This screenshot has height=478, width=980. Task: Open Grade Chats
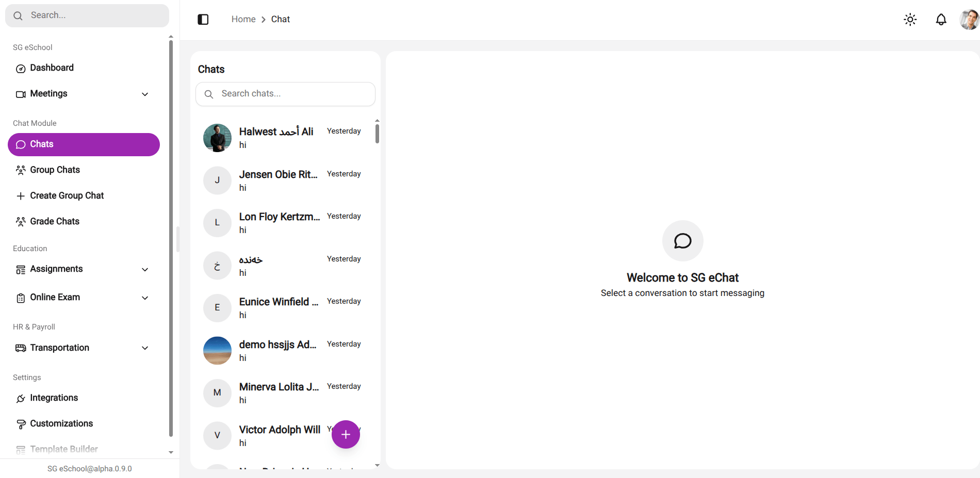click(84, 222)
